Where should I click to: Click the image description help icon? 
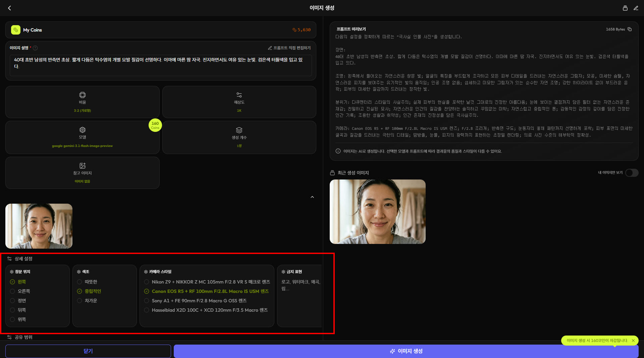pos(35,48)
